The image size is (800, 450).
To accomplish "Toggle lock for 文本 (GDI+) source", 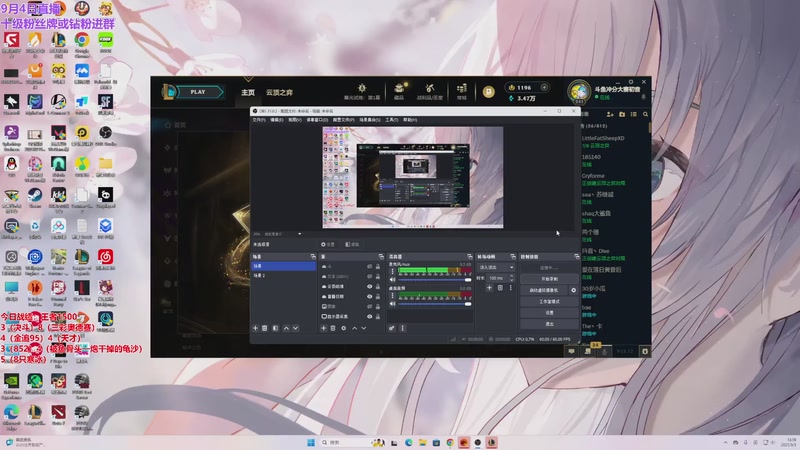I will click(378, 276).
